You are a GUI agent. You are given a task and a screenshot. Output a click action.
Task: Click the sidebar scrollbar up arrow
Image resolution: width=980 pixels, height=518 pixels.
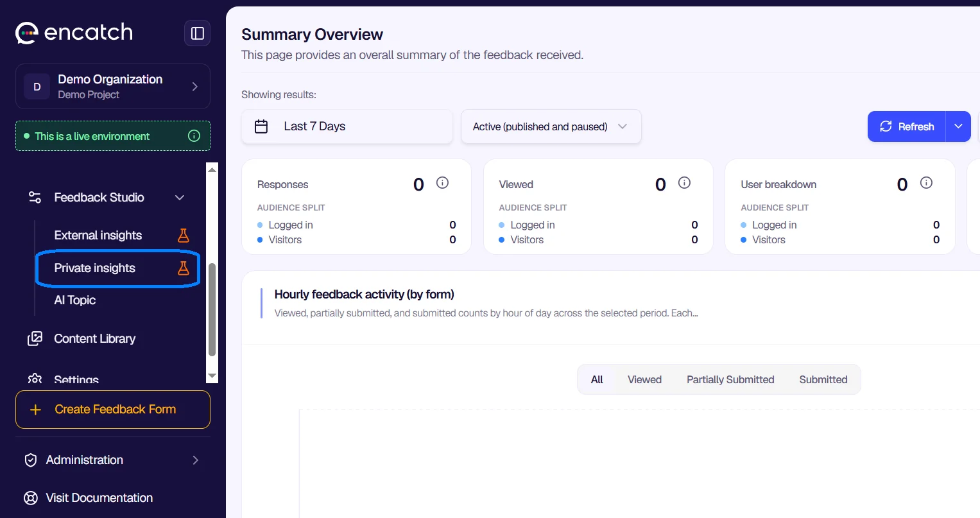(212, 169)
